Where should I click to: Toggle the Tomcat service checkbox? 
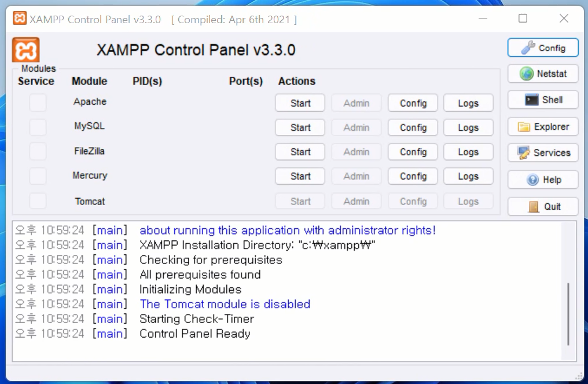(x=38, y=201)
